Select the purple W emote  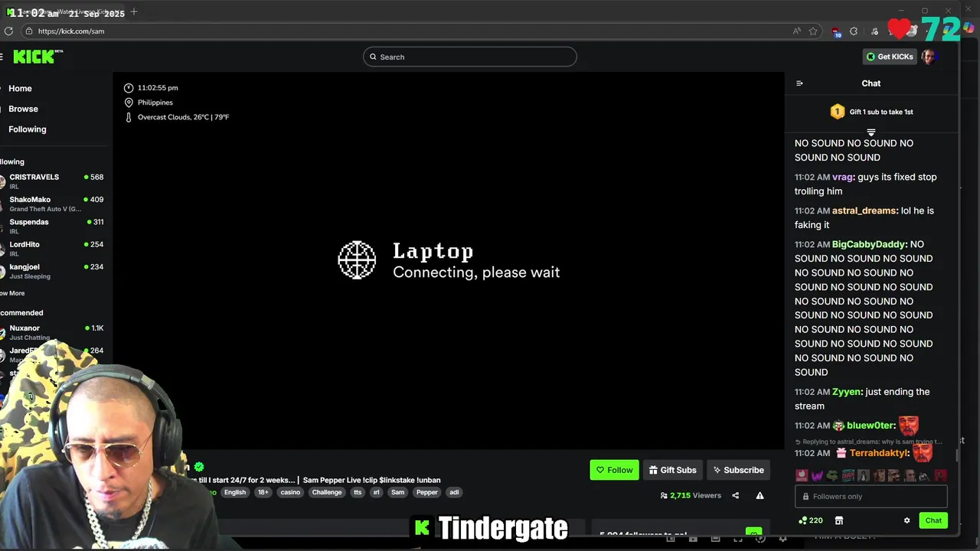click(x=817, y=476)
